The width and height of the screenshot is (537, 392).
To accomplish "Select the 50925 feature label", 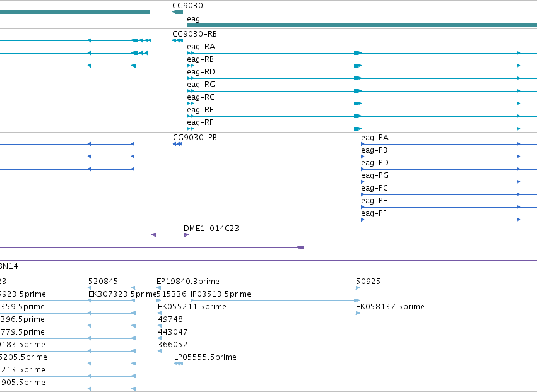I will 368,282.
